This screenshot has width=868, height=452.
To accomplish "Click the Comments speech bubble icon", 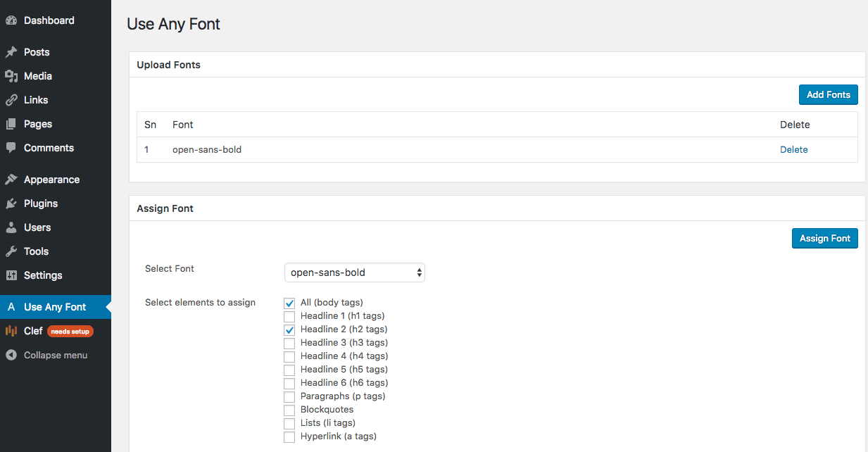I will click(11, 148).
